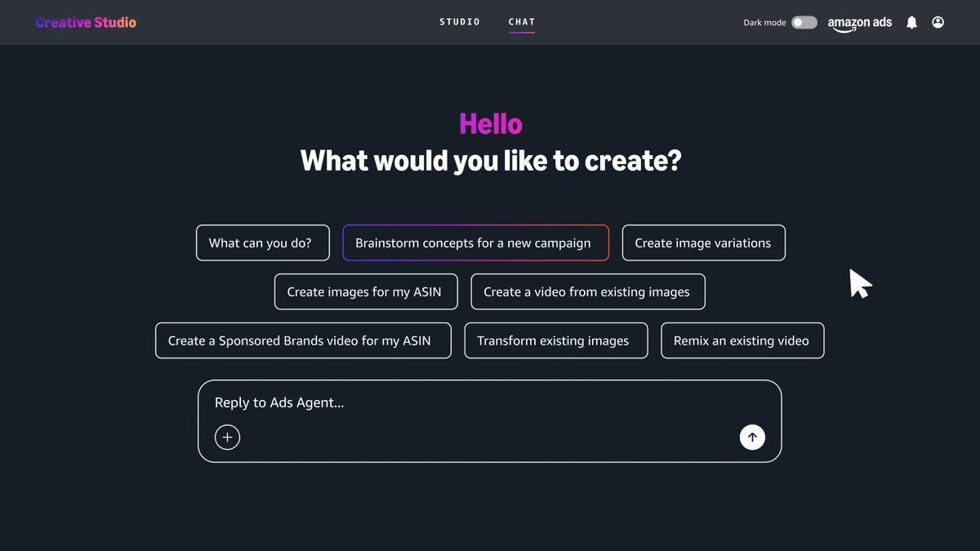Select 'What can you do?'
This screenshot has width=980, height=551.
pos(262,242)
